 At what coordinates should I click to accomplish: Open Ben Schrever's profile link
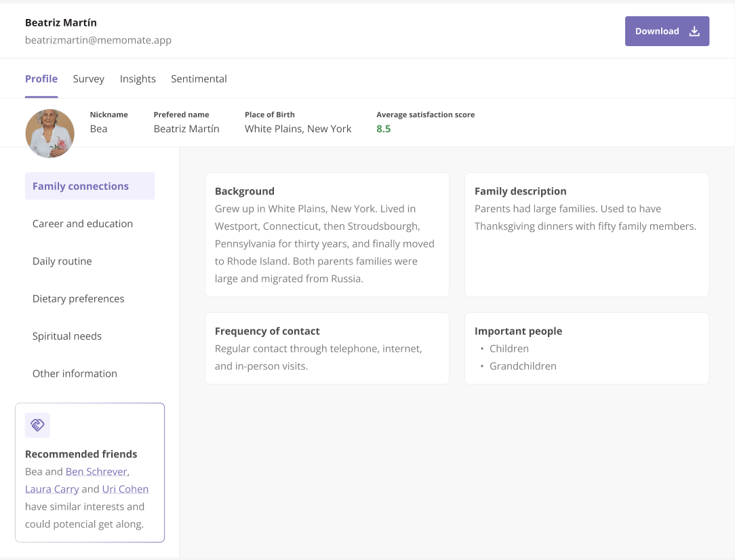point(96,472)
